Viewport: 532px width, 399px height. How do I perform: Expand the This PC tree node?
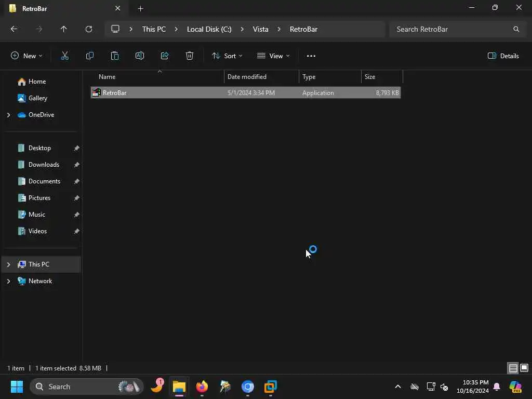pos(8,264)
